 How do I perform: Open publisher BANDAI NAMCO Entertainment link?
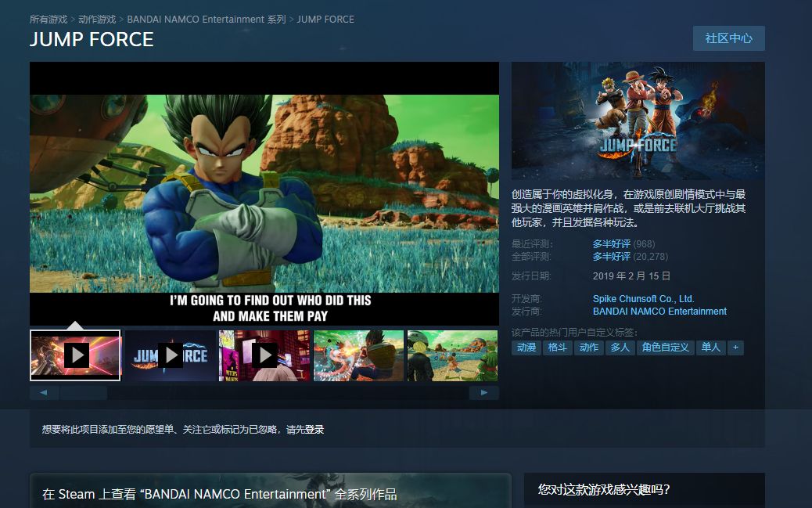pyautogui.click(x=659, y=312)
